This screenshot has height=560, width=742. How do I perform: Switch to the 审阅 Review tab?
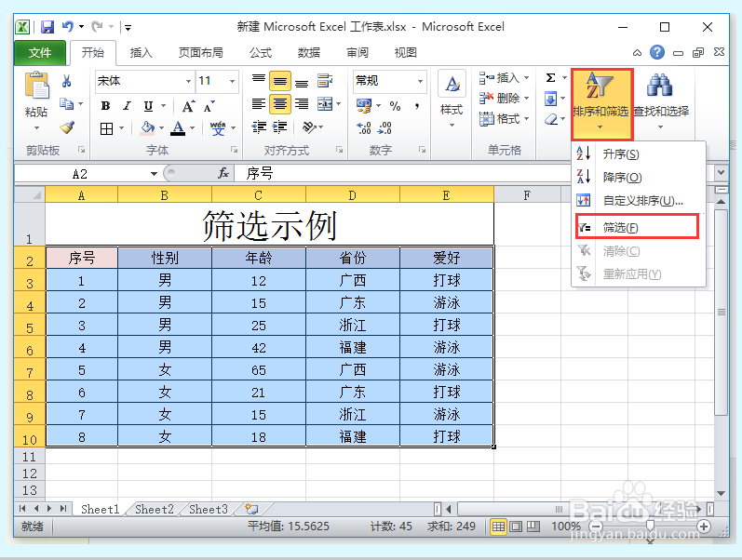tap(358, 53)
